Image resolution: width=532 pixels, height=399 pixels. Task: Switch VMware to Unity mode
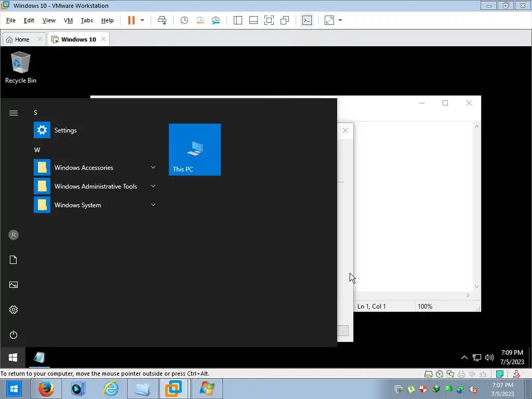285,20
